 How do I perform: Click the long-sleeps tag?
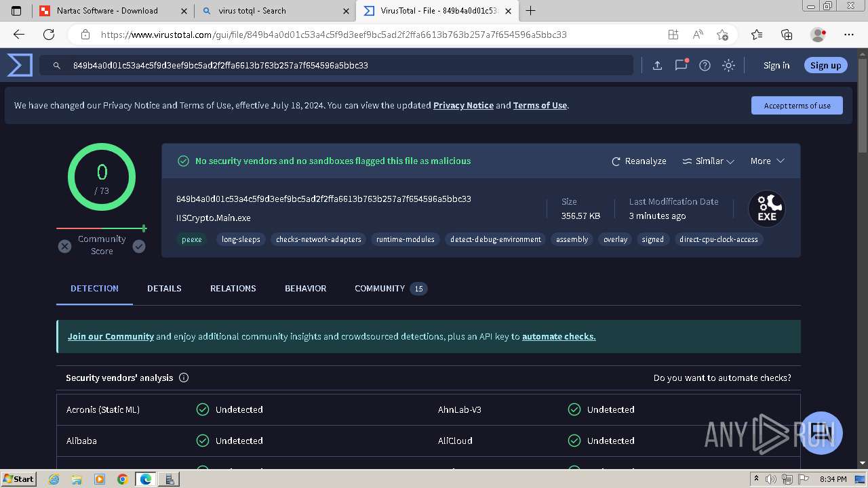[241, 239]
